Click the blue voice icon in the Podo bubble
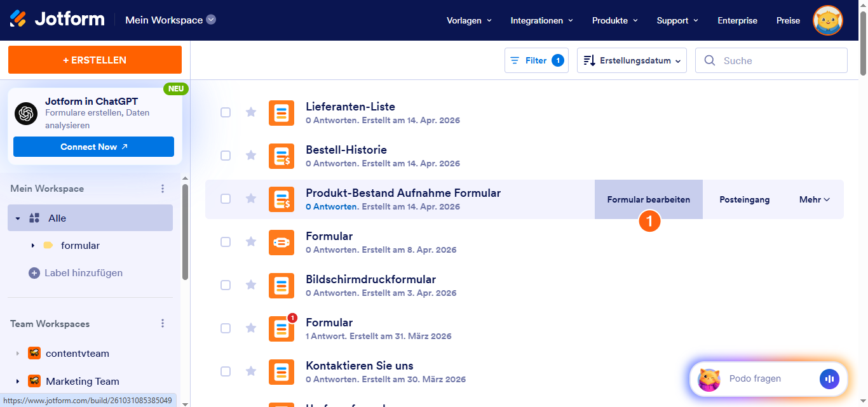This screenshot has height=407, width=868. [829, 378]
